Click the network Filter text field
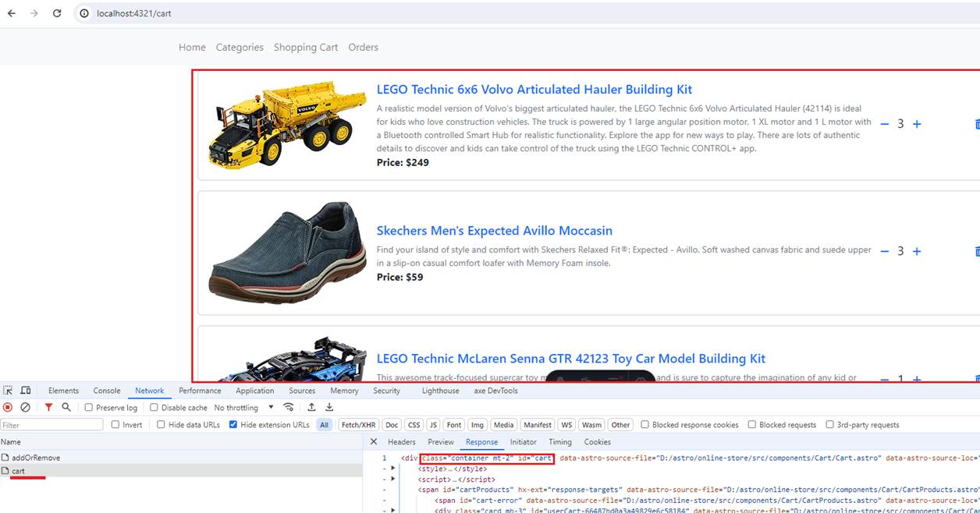 coord(52,425)
